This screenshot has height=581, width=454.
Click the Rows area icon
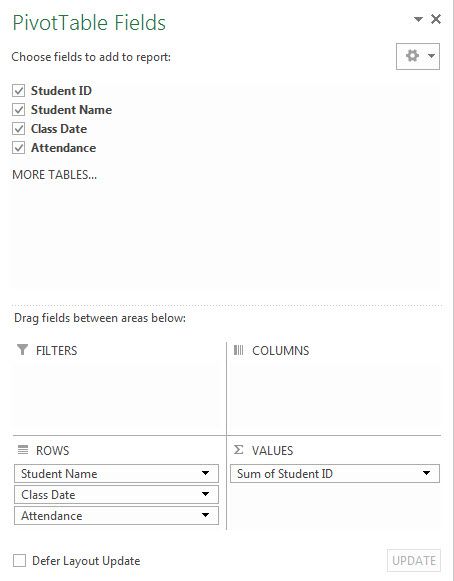click(x=23, y=450)
